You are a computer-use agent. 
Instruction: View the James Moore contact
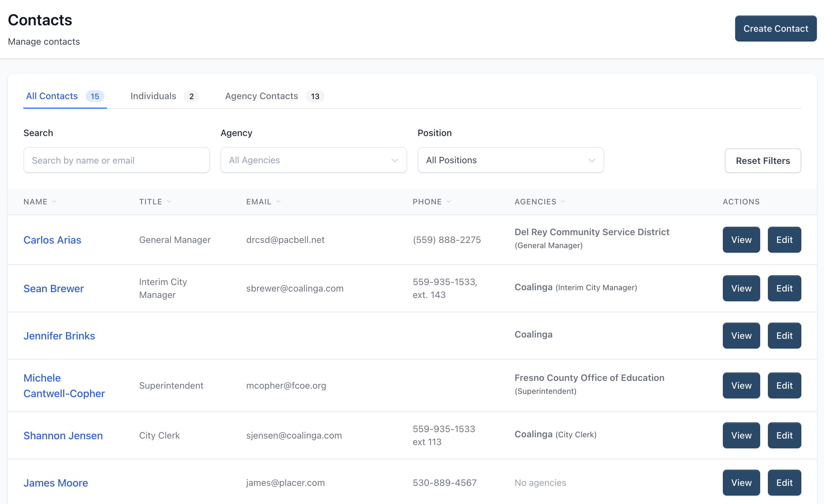[741, 483]
